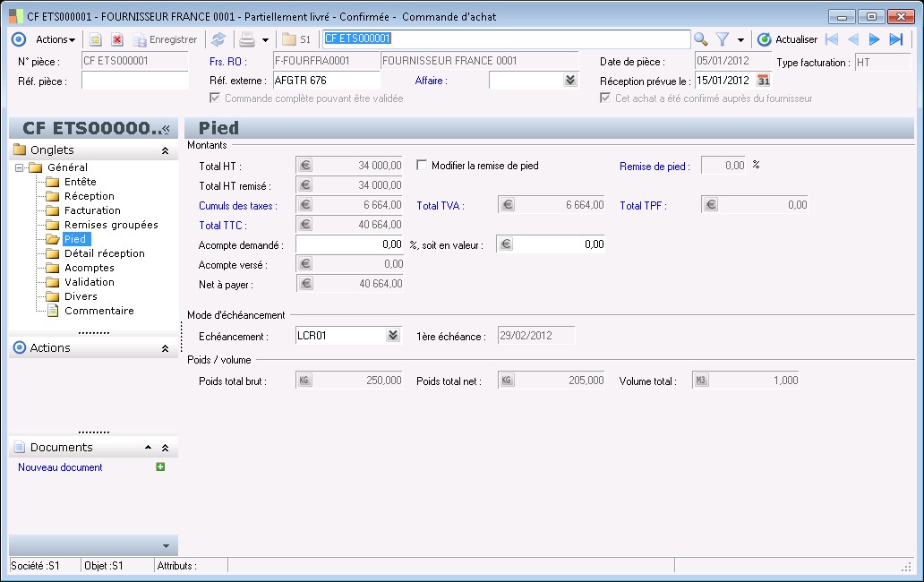Open the print options dropdown arrow

click(x=265, y=40)
